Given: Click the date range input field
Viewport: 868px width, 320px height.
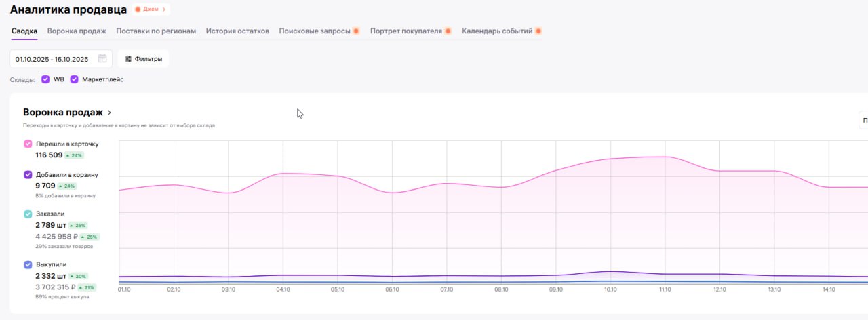Looking at the screenshot, I should pyautogui.click(x=53, y=59).
